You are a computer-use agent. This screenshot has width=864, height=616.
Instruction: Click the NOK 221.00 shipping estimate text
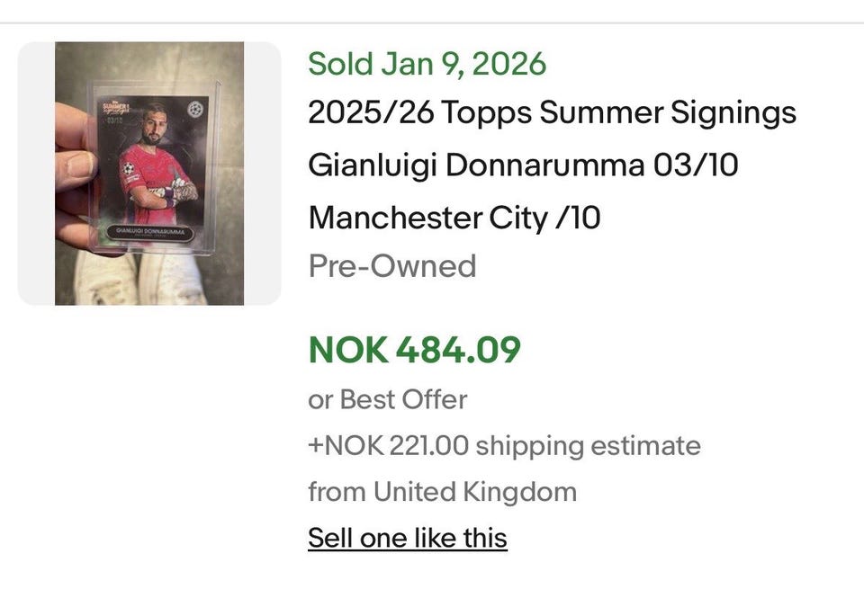[504, 445]
